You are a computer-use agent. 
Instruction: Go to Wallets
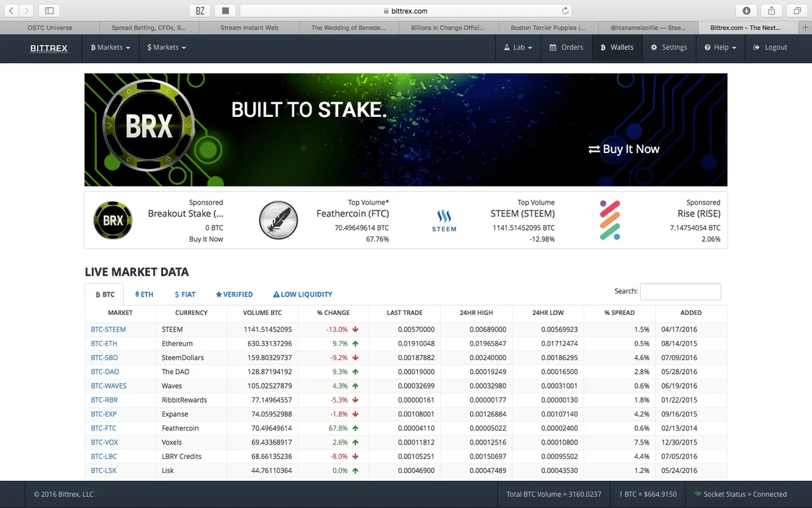click(616, 48)
